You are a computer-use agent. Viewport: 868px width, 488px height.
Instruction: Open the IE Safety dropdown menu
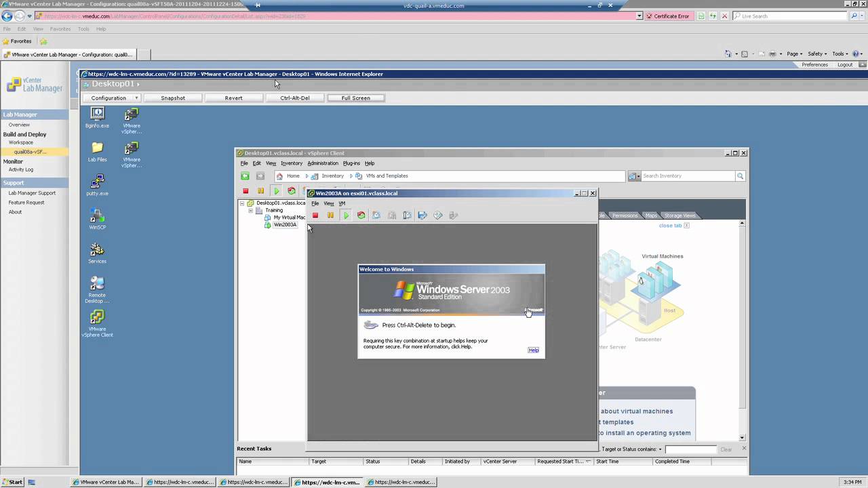click(817, 54)
